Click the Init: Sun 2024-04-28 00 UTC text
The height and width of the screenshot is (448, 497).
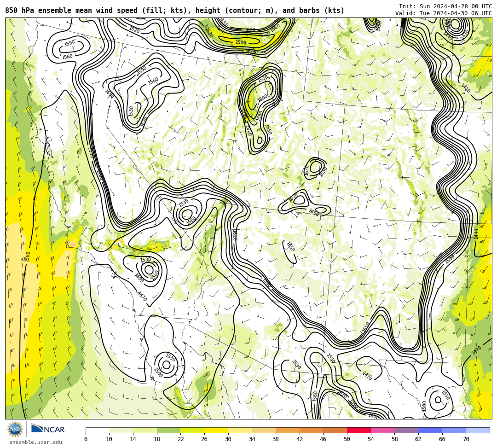[445, 6]
